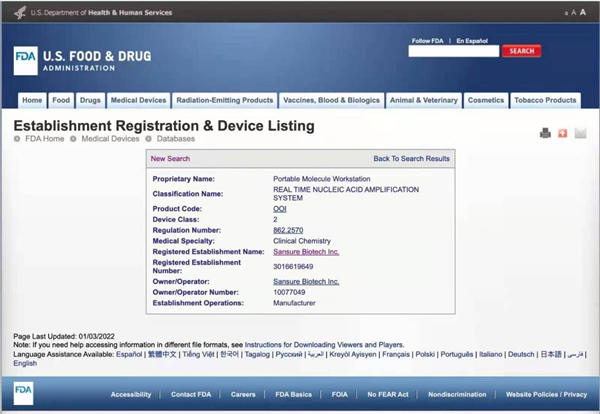This screenshot has height=414, width=600.
Task: Go to the Tobacco Products tab
Action: (545, 100)
